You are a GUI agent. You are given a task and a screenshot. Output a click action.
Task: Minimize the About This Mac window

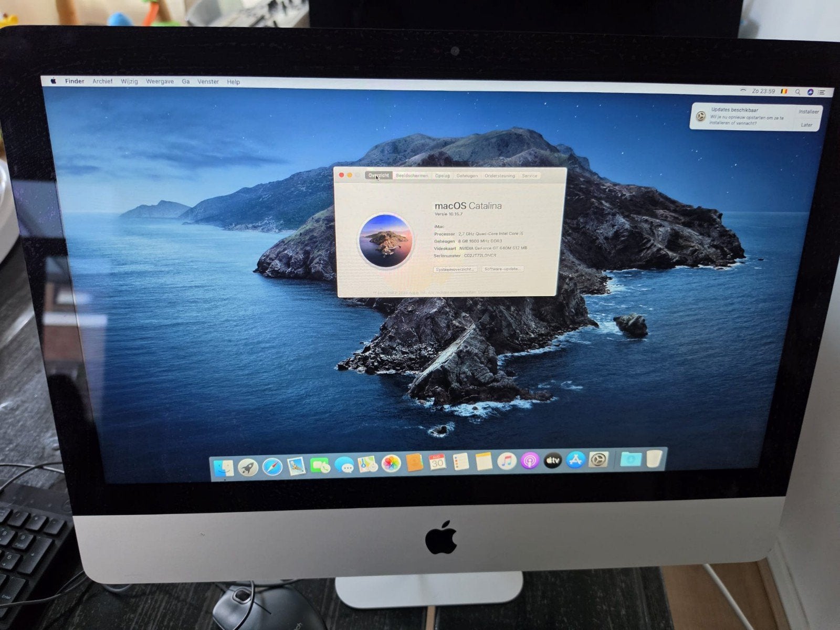[350, 175]
